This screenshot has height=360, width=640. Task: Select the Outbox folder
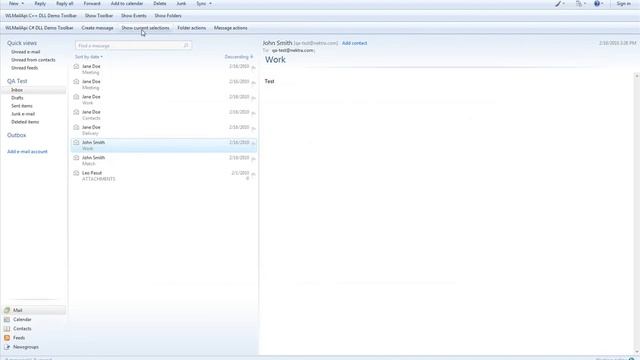[16, 135]
